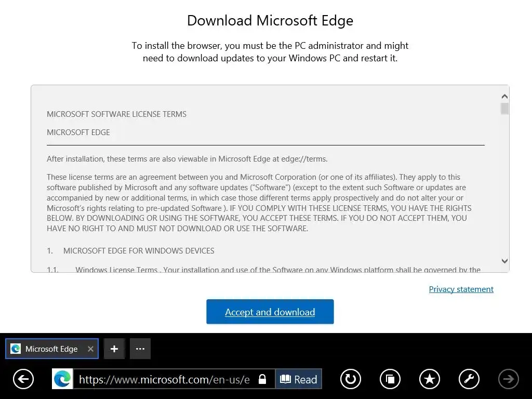Image resolution: width=532 pixels, height=399 pixels.
Task: Click license terms scroll up arrow
Action: coord(504,97)
